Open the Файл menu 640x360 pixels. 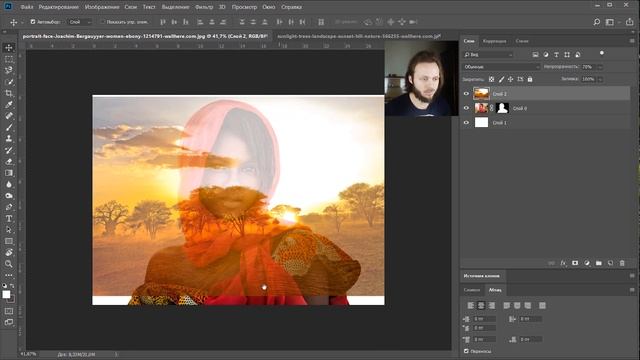(27, 7)
